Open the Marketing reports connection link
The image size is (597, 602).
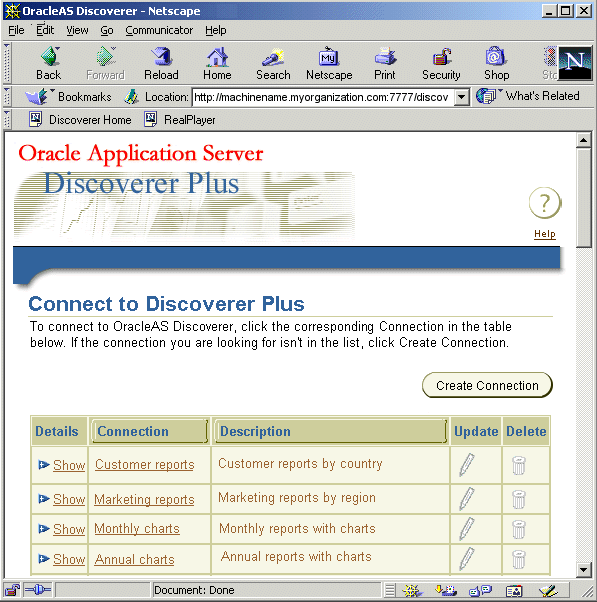tap(144, 499)
